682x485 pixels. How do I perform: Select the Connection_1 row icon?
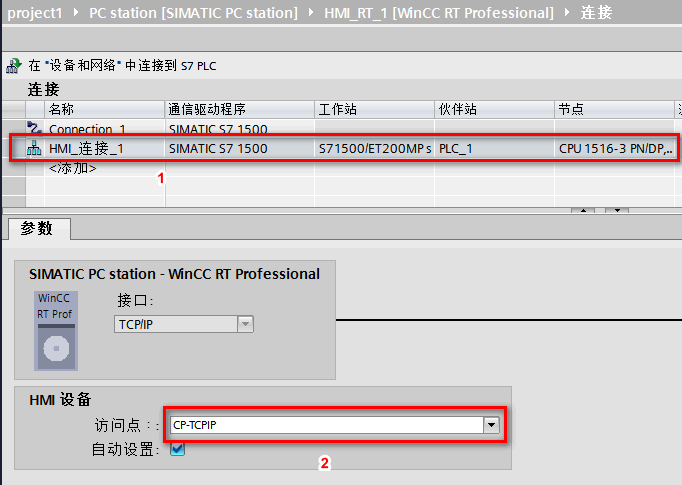pyautogui.click(x=34, y=128)
